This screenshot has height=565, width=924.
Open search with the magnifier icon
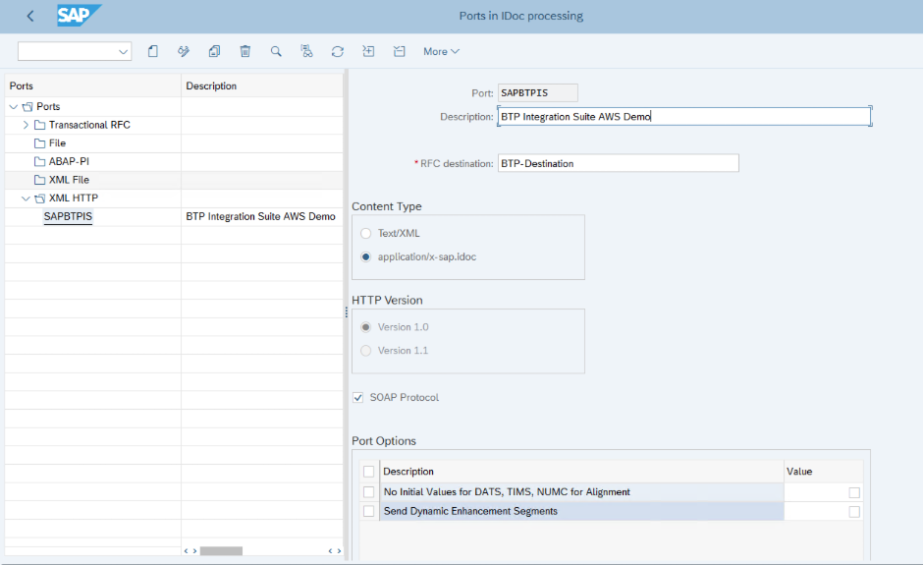[276, 51]
